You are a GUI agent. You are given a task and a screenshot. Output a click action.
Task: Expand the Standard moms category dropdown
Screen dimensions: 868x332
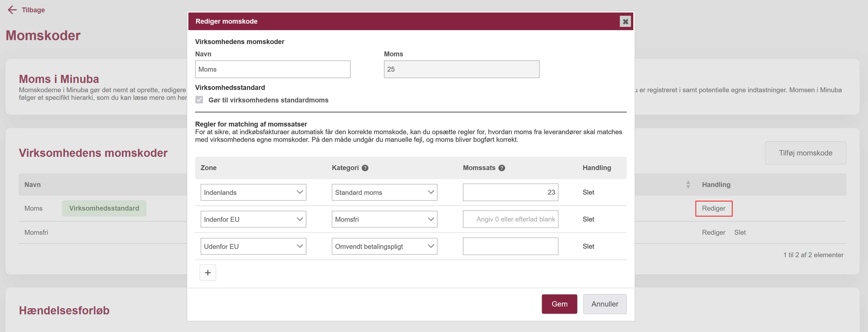(x=384, y=192)
